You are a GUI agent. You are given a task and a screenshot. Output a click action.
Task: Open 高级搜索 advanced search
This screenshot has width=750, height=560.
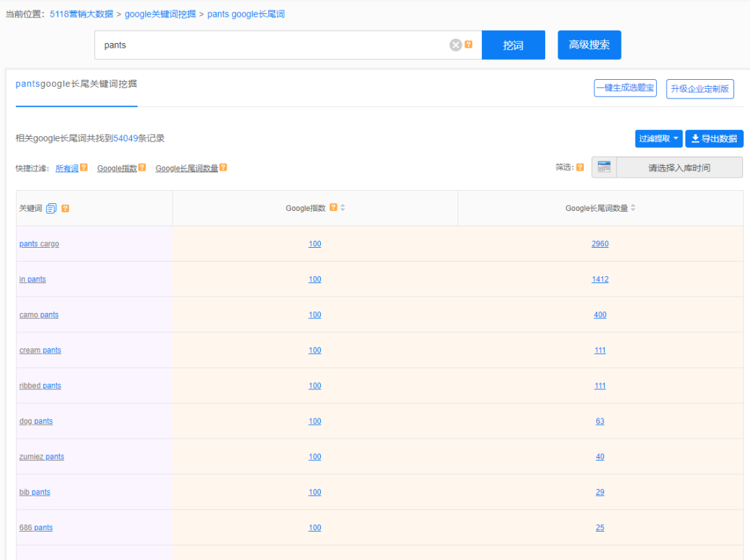coord(590,45)
